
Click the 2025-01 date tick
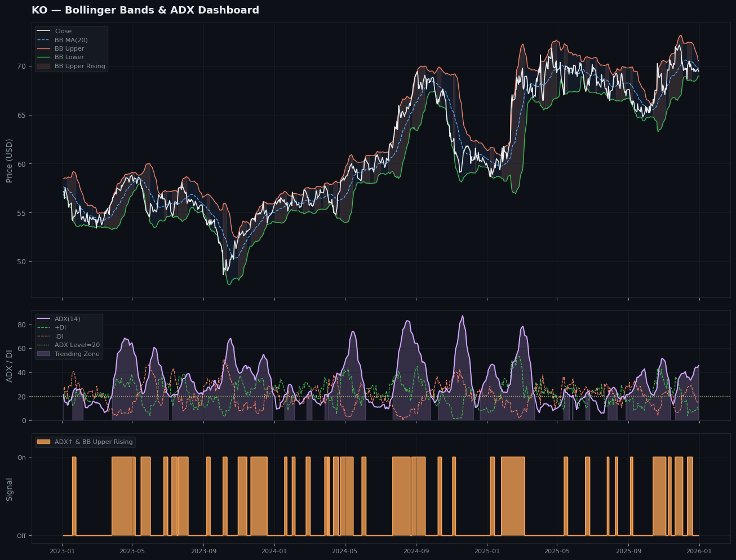[x=487, y=552]
